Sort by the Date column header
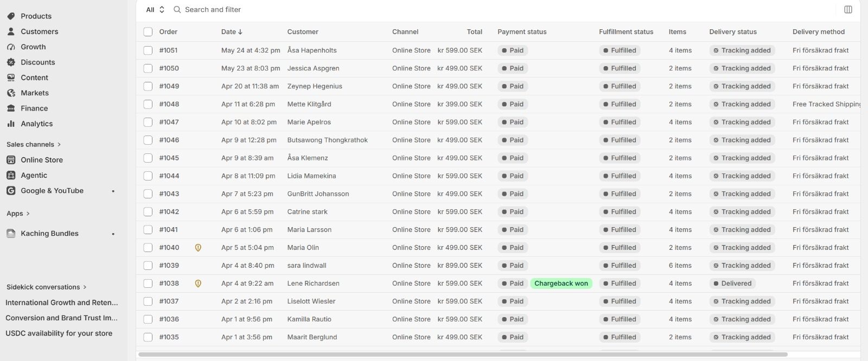The image size is (868, 361). [x=232, y=32]
